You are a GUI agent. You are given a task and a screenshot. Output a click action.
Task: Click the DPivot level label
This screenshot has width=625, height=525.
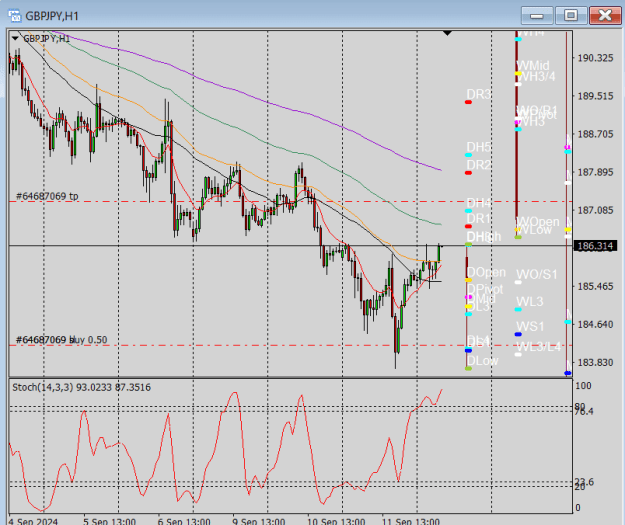(485, 289)
